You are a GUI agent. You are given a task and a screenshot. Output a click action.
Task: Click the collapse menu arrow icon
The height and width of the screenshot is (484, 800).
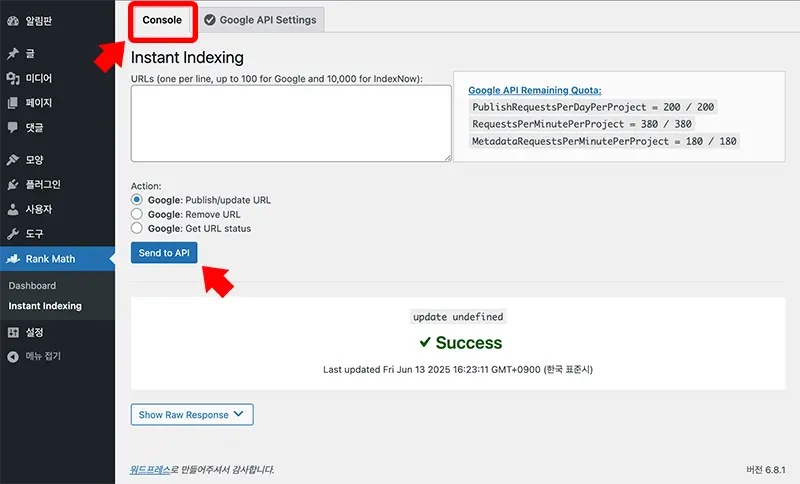[x=13, y=356]
